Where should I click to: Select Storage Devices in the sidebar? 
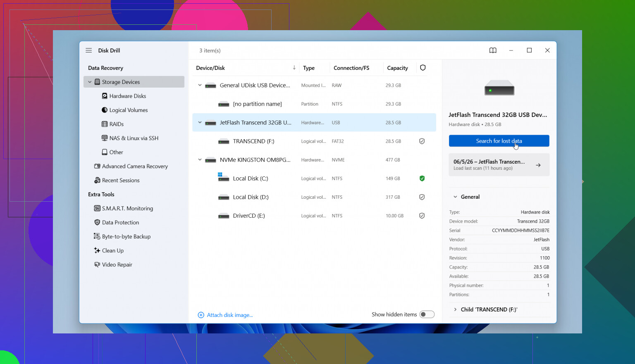(134, 82)
